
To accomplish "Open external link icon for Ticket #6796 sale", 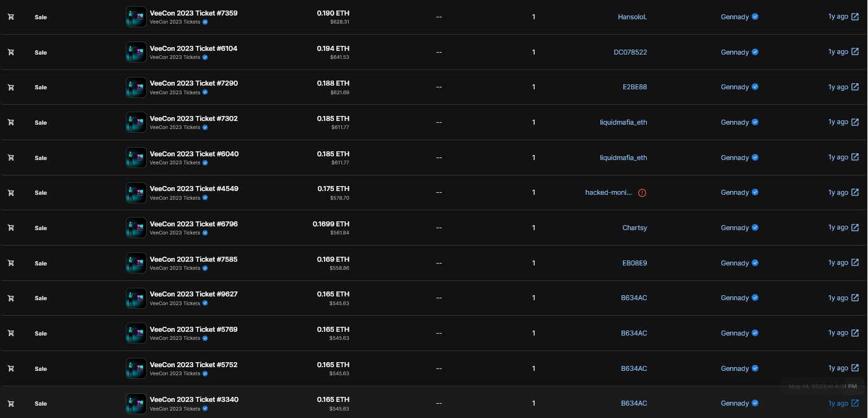I will tap(855, 227).
